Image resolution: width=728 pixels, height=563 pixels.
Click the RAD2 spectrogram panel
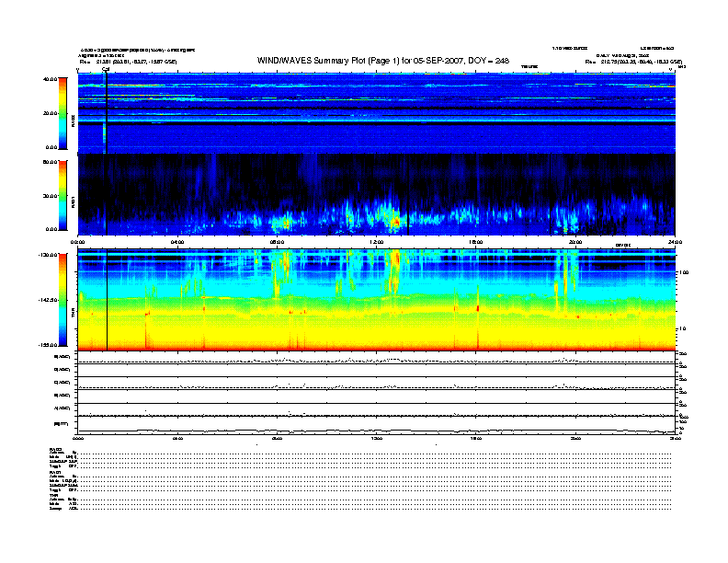point(377,113)
